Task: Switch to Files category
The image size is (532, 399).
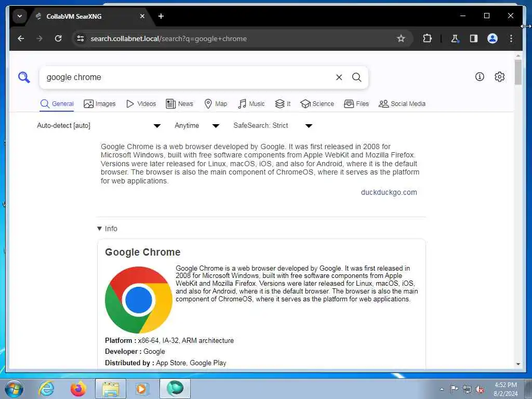Action: (356, 104)
